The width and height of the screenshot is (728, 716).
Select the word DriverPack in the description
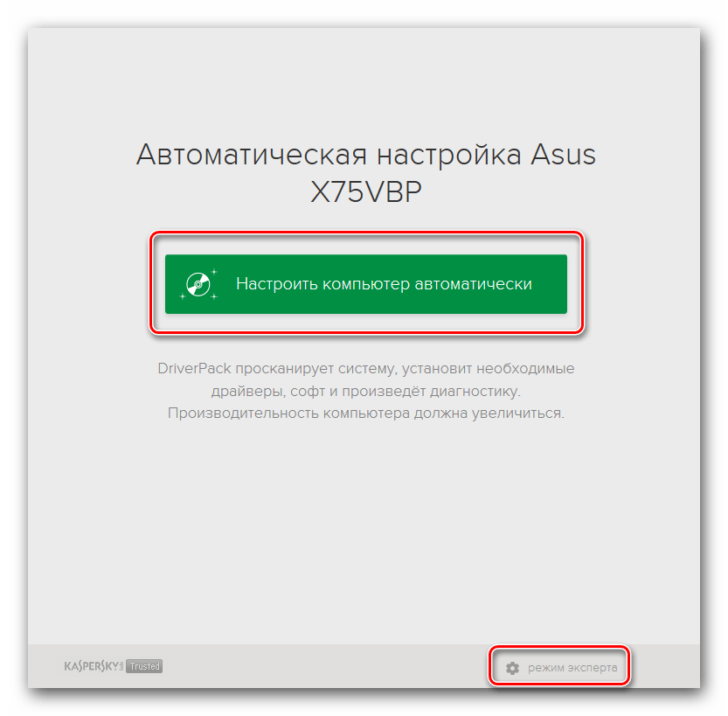tap(194, 369)
